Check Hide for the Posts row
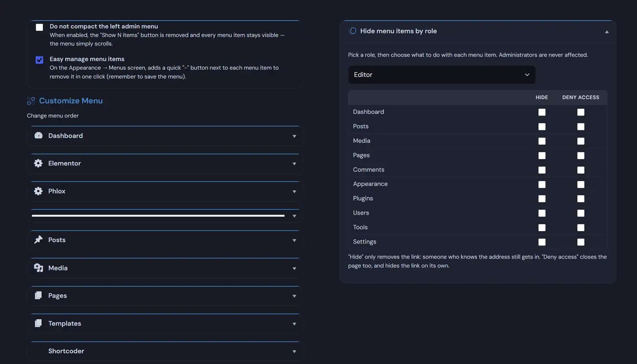The width and height of the screenshot is (637, 364). [x=542, y=127]
